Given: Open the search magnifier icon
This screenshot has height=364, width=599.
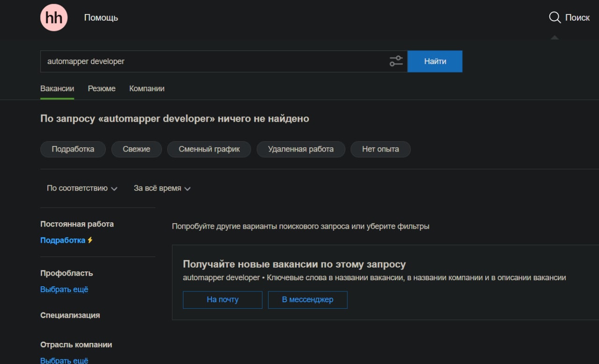Looking at the screenshot, I should pyautogui.click(x=555, y=18).
